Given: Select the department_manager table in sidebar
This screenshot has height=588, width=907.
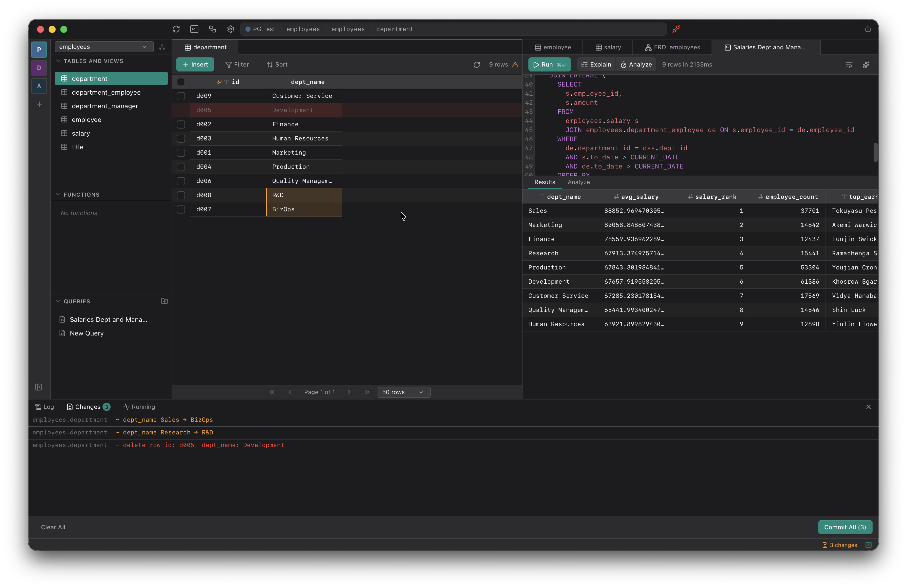Looking at the screenshot, I should 105,106.
